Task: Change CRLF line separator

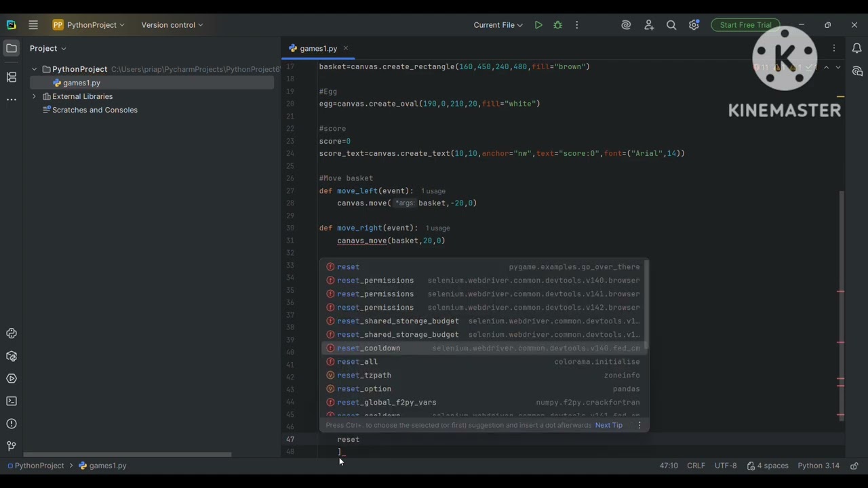Action: (x=696, y=466)
